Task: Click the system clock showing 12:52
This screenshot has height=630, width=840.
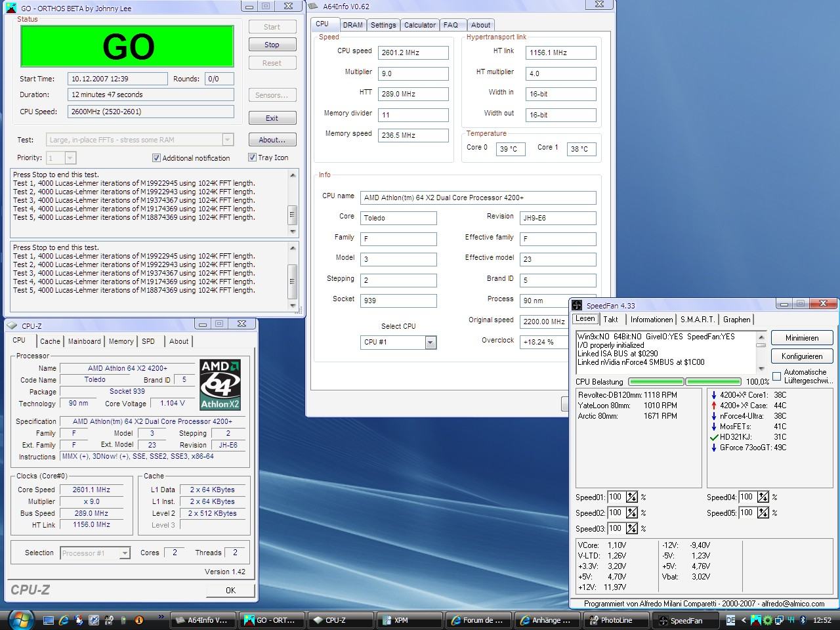Action: [x=822, y=620]
